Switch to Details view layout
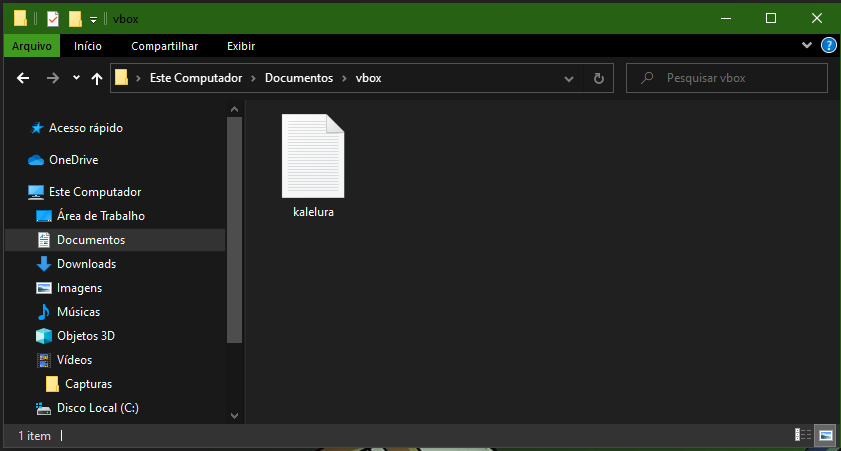Viewport: 841px width, 451px height. [802, 435]
